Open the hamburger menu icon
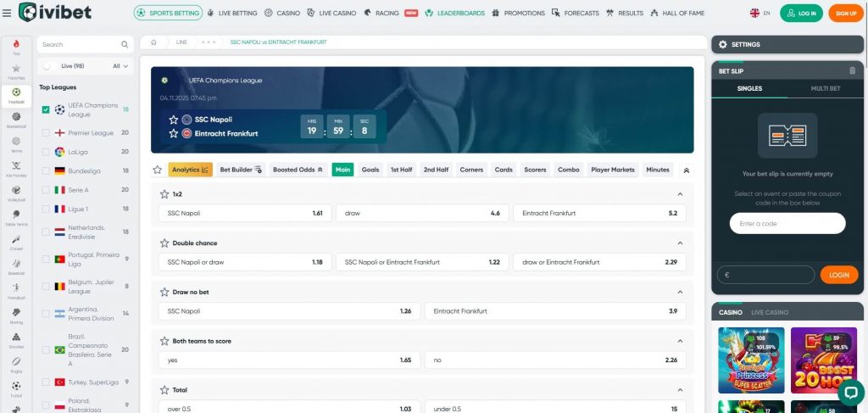868x413 pixels. (8, 13)
